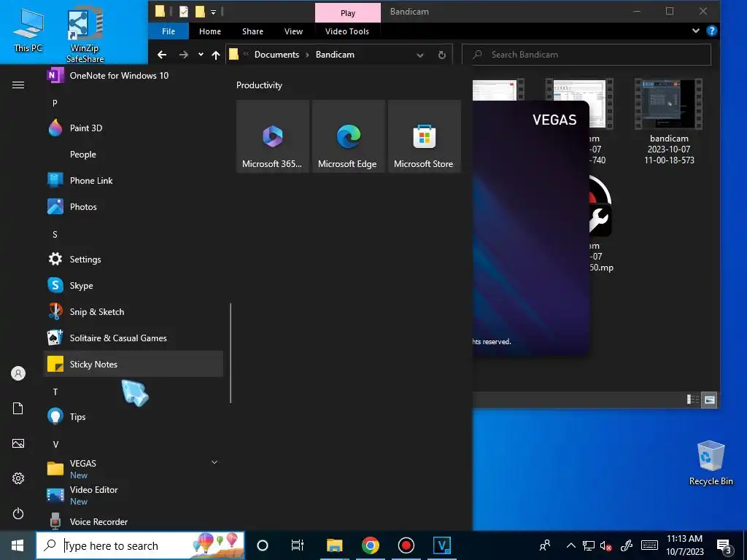Select video bandicam 2023-10-07 11-00-18-573

pos(669,122)
